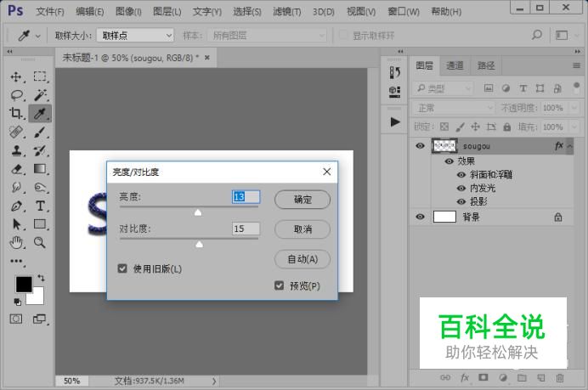Enable Show Sampling Ring checkbox
Screen dimensions: 588x390
tap(342, 35)
